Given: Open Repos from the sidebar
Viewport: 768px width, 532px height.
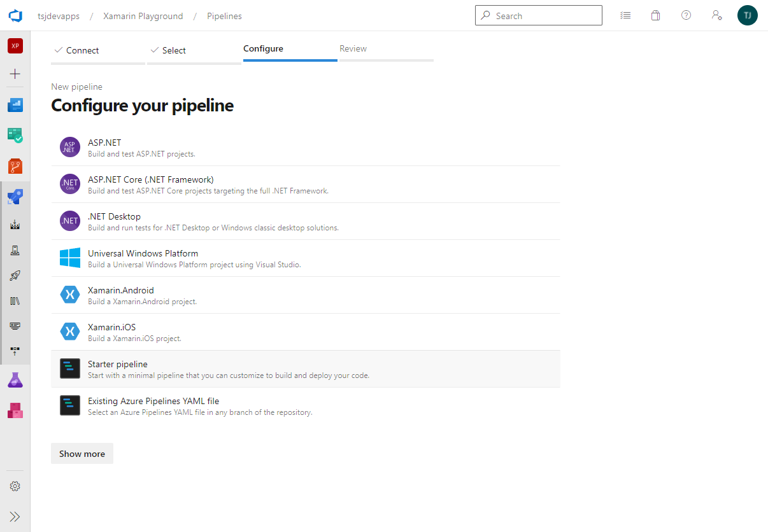Looking at the screenshot, I should point(15,167).
